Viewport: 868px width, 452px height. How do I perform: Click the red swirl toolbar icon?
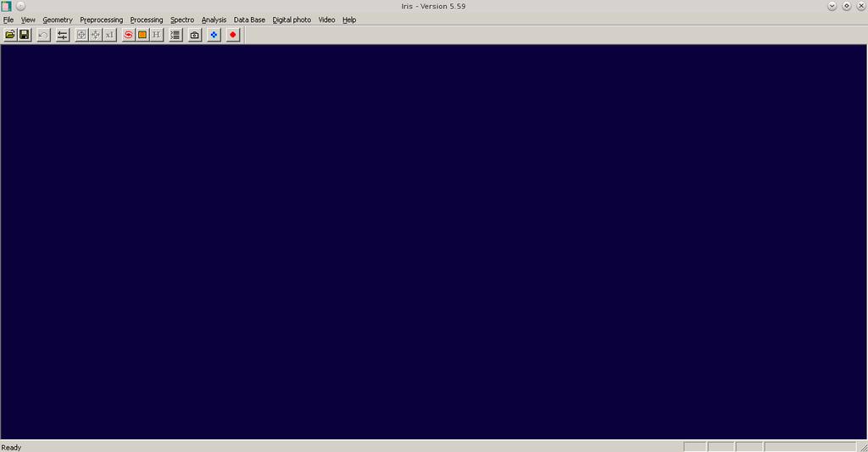coord(129,35)
